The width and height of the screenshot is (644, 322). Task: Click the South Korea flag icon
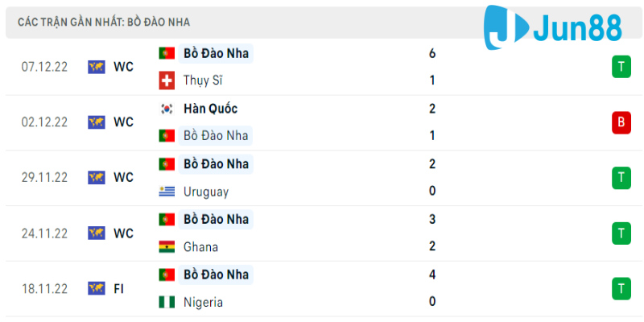pyautogui.click(x=167, y=109)
